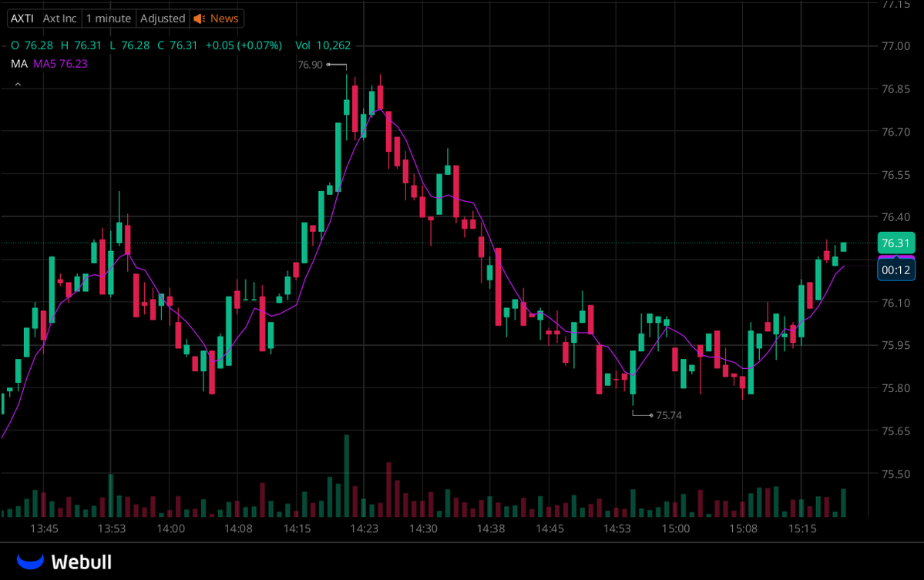Click the 14:45 time axis label
Viewport: 924px width, 580px height.
click(x=549, y=528)
